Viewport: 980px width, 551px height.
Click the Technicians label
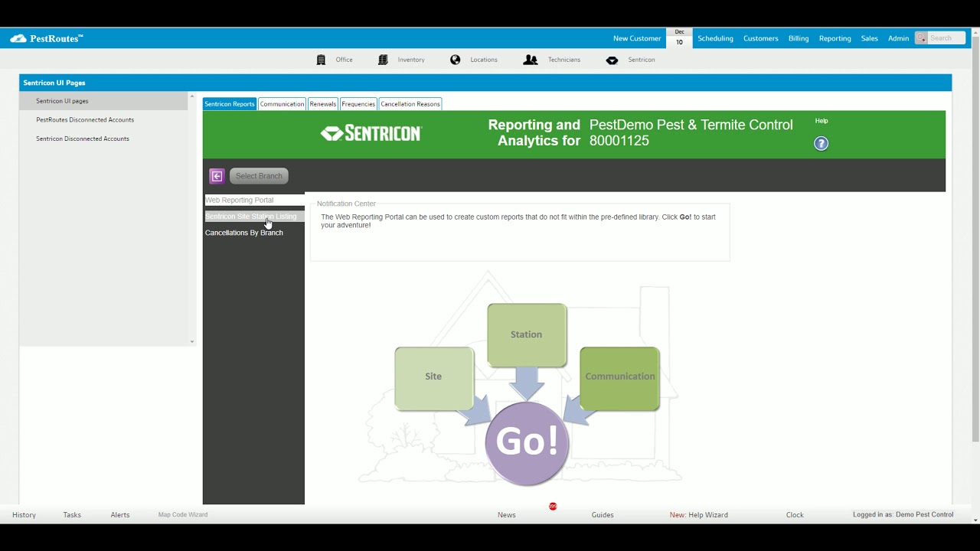(564, 60)
